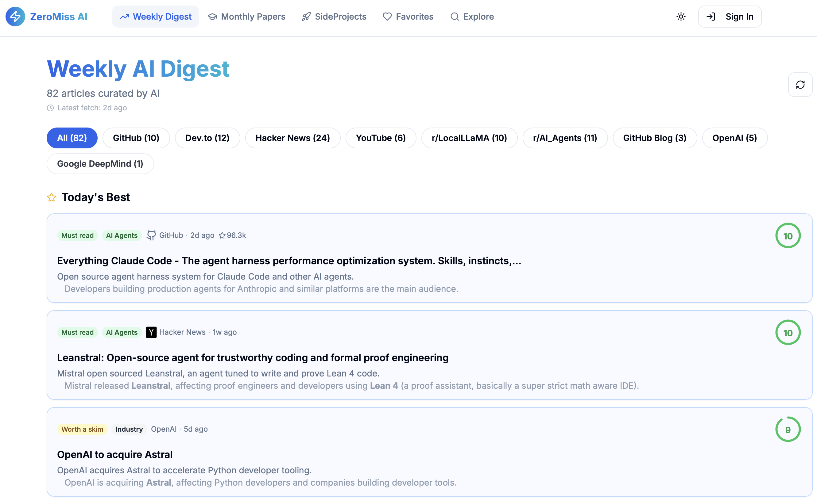Open the Monthly Papers tab
Viewport: 817px width, 504px height.
point(246,17)
